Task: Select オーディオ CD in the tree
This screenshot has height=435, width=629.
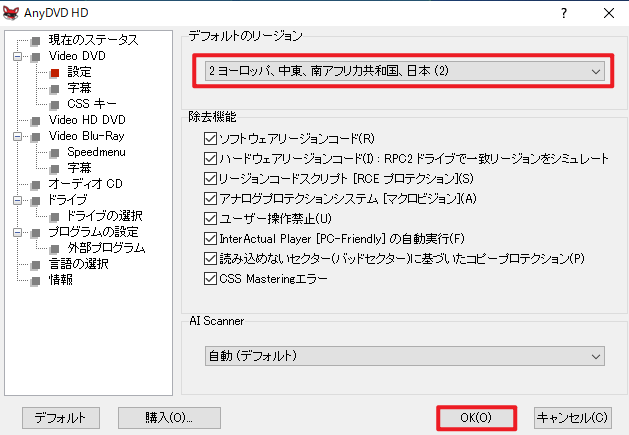Action: pos(85,183)
